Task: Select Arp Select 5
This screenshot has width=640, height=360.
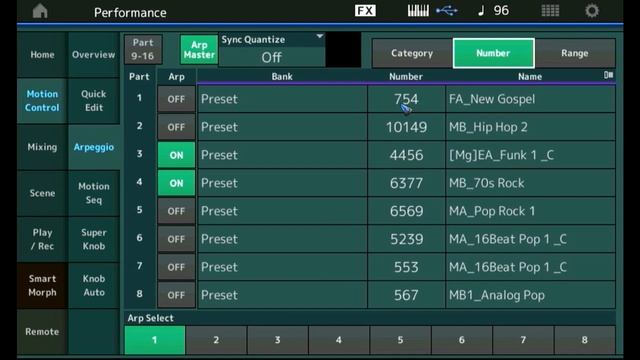Action: pos(400,340)
